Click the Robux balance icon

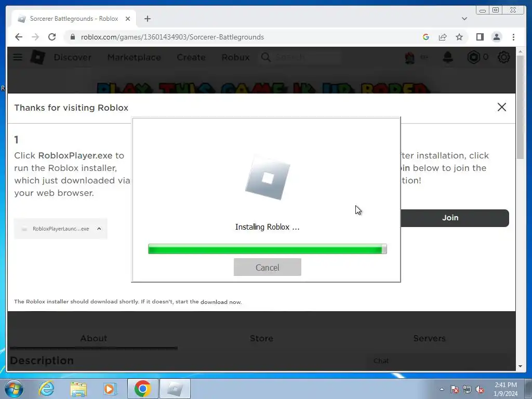point(473,57)
